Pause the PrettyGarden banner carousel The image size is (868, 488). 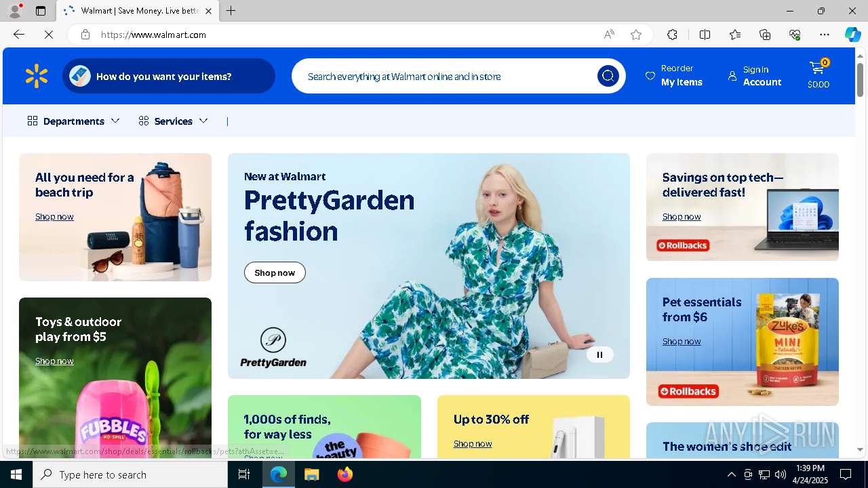tap(599, 354)
